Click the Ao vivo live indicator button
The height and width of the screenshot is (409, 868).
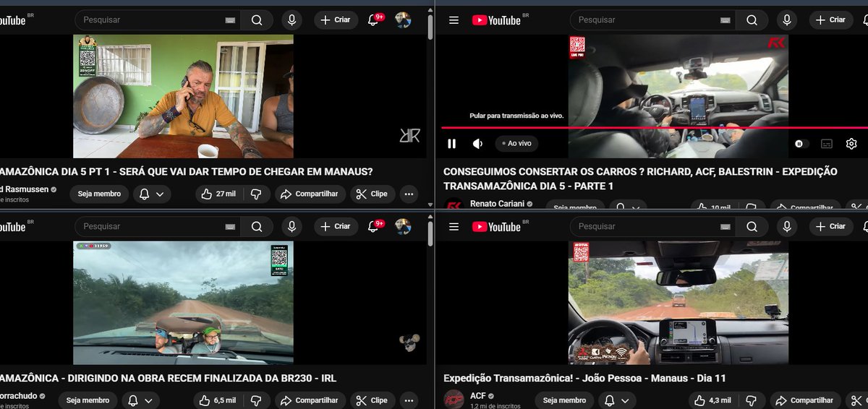(x=516, y=144)
